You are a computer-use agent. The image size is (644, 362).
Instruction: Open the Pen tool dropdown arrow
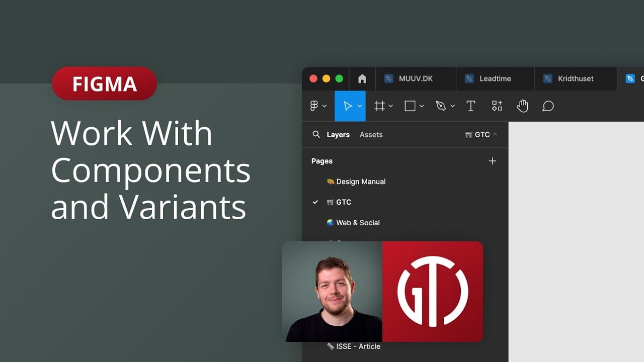pyautogui.click(x=452, y=106)
